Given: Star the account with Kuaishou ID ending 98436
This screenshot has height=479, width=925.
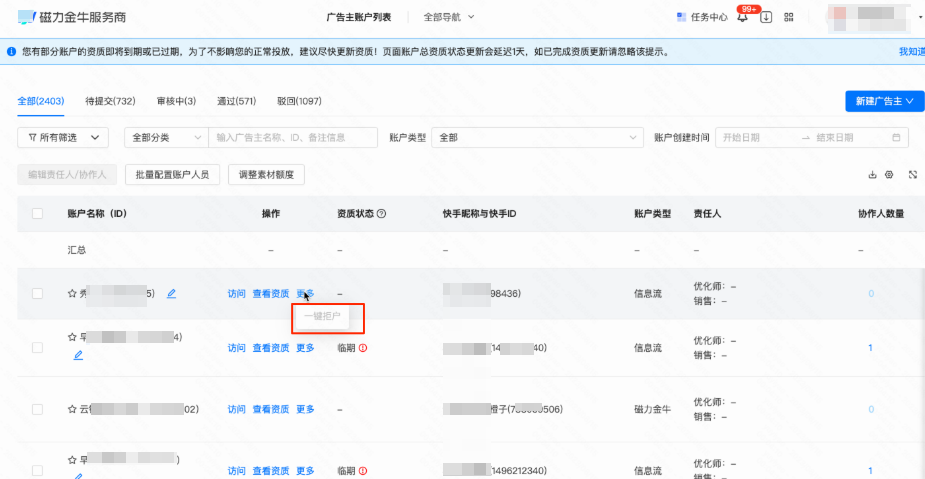Looking at the screenshot, I should coord(73,293).
